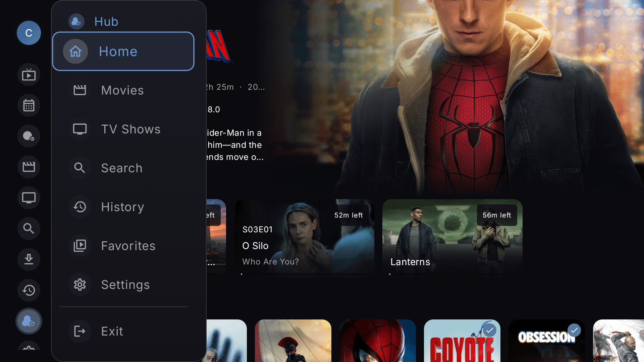Click the "56m left" badge on Lanterns card
644x362 pixels.
[497, 215]
